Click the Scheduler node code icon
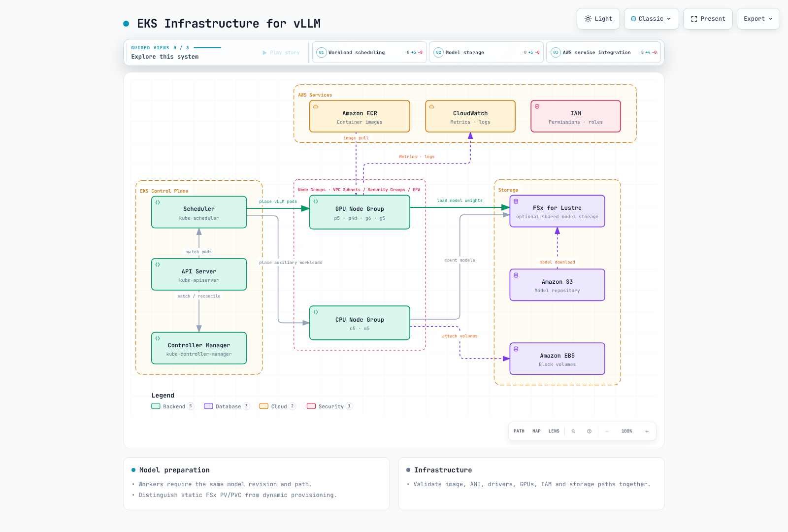Viewport: 788px width, 532px height. (158, 202)
